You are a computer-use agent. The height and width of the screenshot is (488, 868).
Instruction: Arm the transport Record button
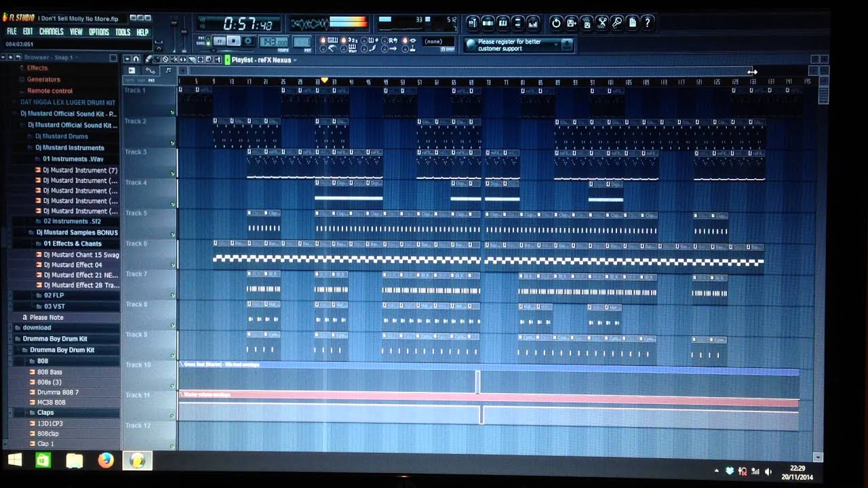(248, 41)
